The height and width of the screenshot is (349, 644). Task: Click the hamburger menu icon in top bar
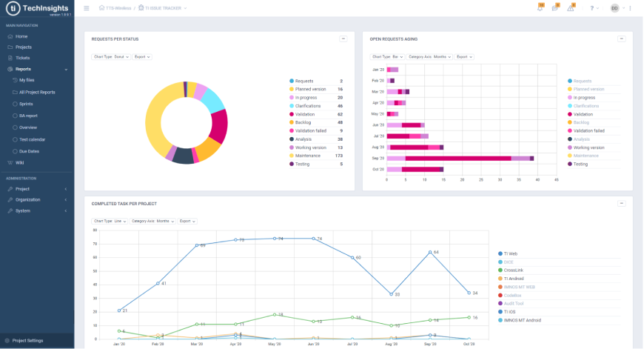87,8
